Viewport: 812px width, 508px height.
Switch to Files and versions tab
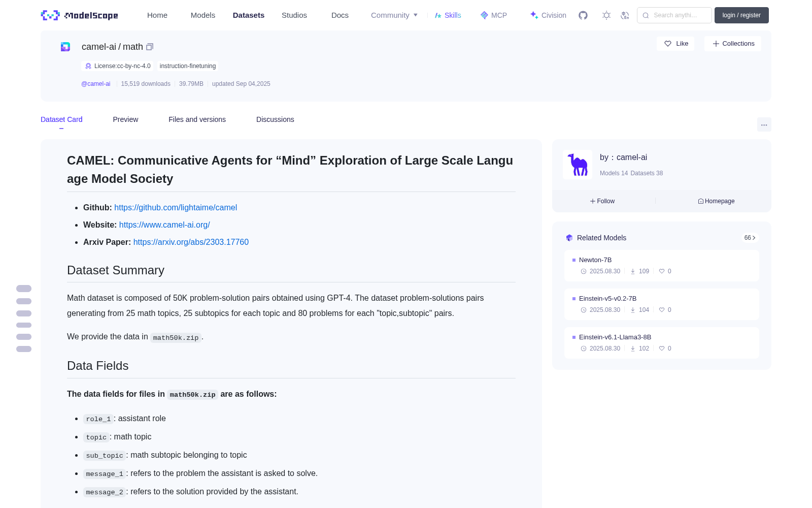tap(197, 119)
